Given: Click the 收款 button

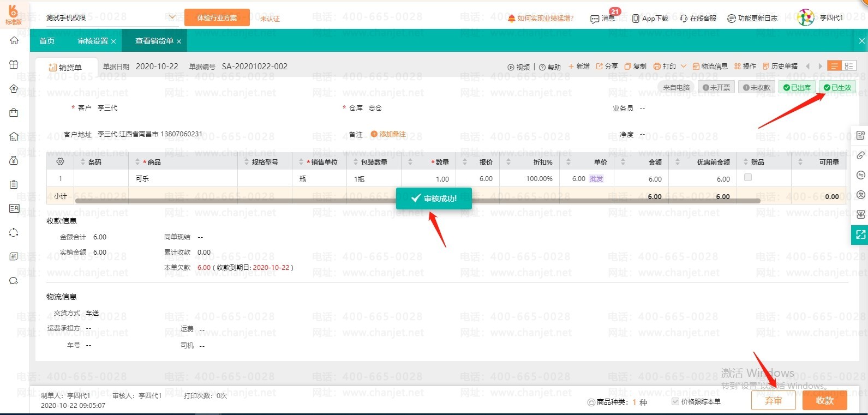Looking at the screenshot, I should (x=825, y=400).
